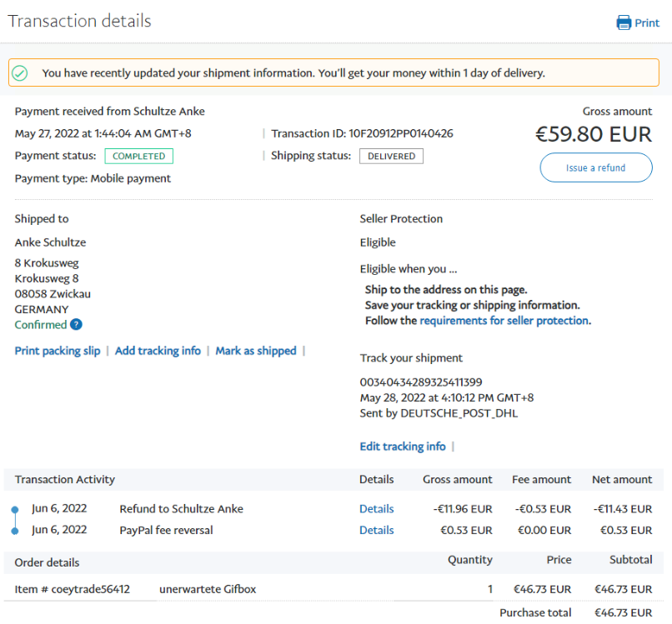Click the €59.80 EUR gross amount
This screenshot has width=672, height=624.
click(x=594, y=134)
